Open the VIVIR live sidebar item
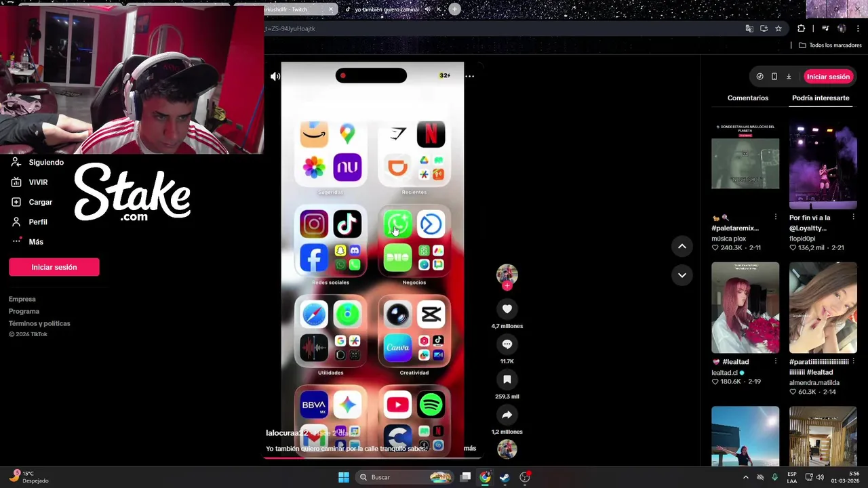The width and height of the screenshot is (868, 488). coord(30,182)
